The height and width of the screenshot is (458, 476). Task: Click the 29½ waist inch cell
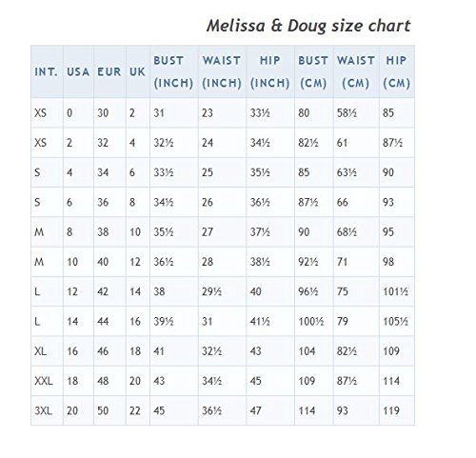222,291
